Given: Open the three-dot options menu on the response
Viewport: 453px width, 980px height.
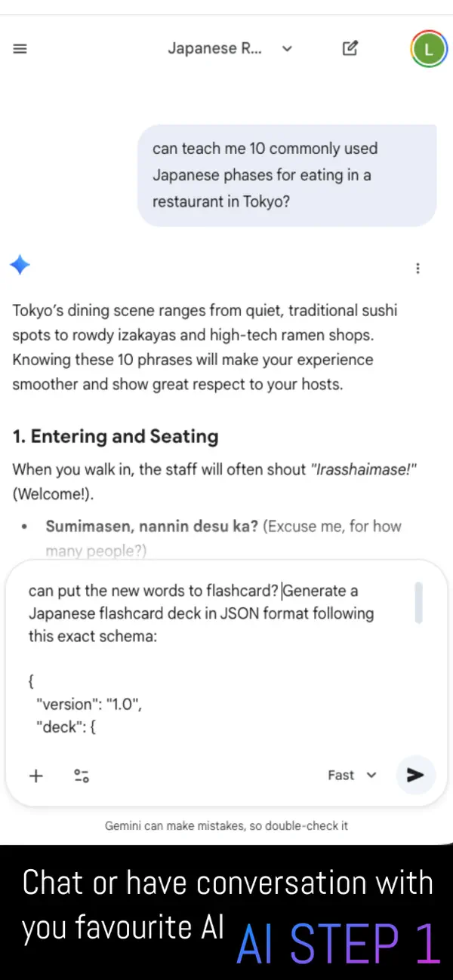Looking at the screenshot, I should coord(418,268).
